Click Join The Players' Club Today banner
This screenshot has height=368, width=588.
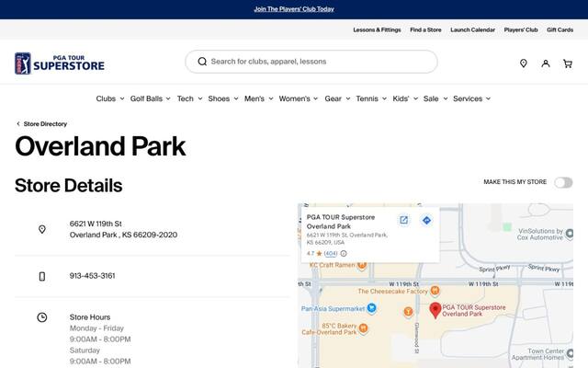(x=294, y=9)
